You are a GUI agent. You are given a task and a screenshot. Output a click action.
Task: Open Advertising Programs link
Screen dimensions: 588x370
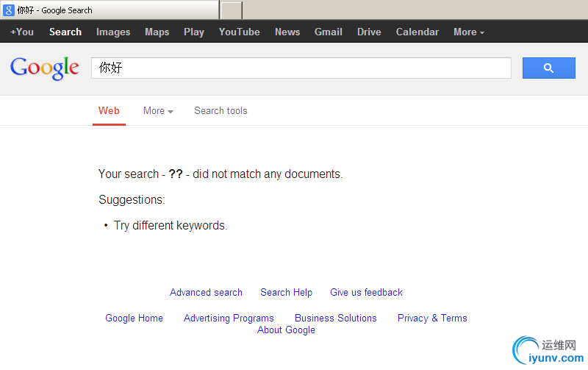coord(229,318)
